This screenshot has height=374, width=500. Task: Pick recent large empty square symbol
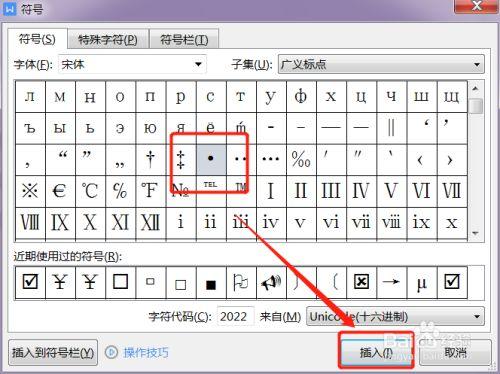coord(120,282)
